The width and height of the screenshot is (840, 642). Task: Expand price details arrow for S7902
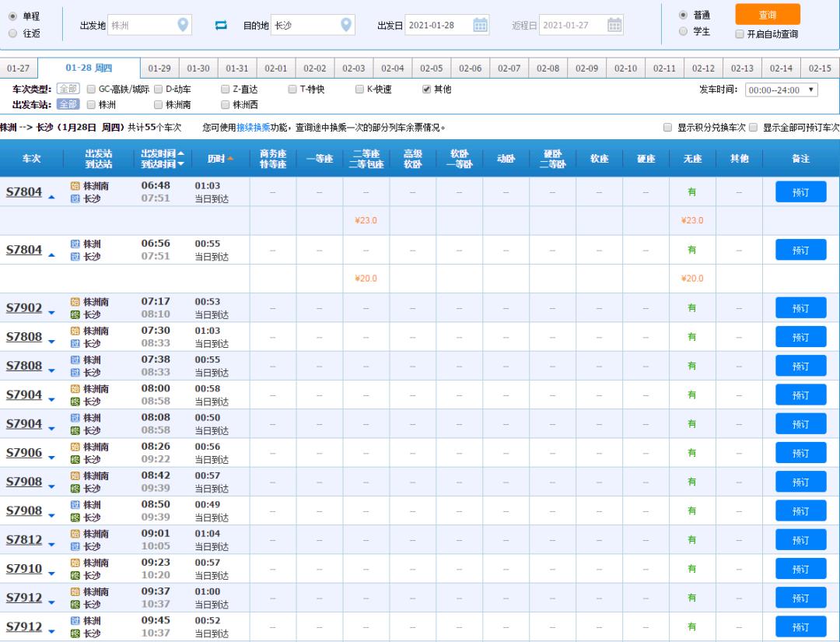pos(51,312)
